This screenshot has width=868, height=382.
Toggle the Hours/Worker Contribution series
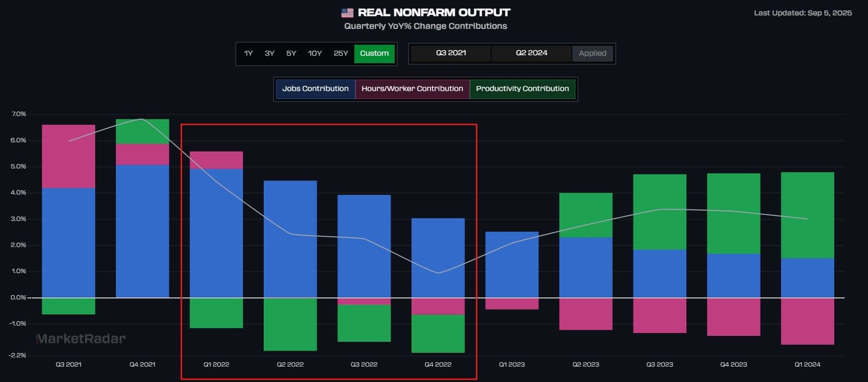pyautogui.click(x=412, y=89)
